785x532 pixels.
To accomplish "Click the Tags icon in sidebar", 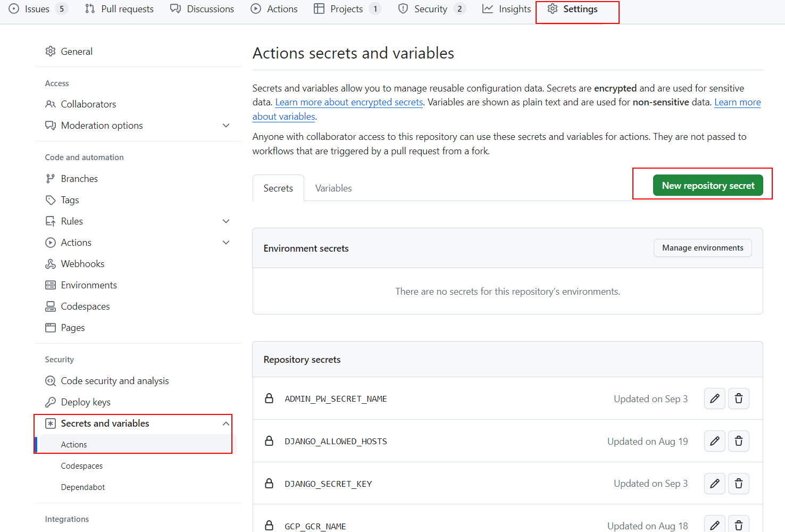I will [51, 200].
